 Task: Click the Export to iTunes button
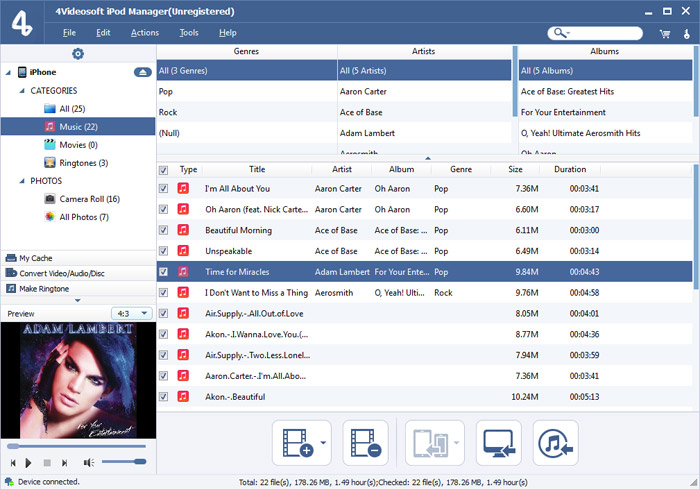tap(555, 443)
